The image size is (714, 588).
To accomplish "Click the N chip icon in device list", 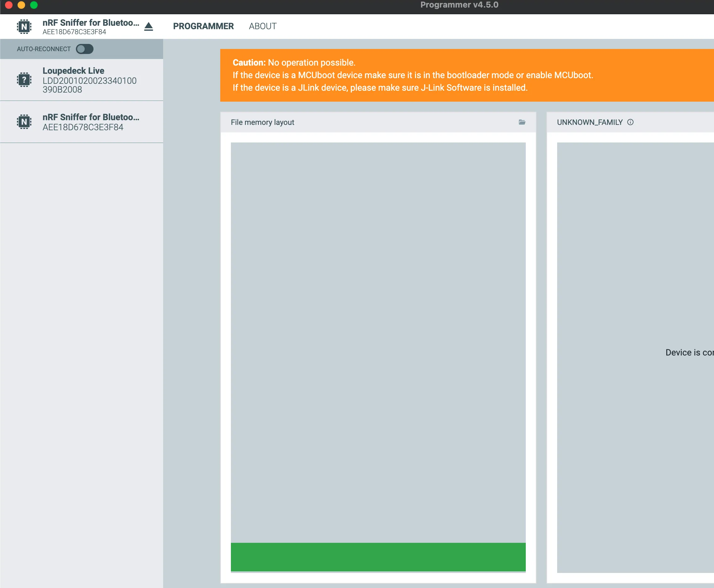I will 24,122.
